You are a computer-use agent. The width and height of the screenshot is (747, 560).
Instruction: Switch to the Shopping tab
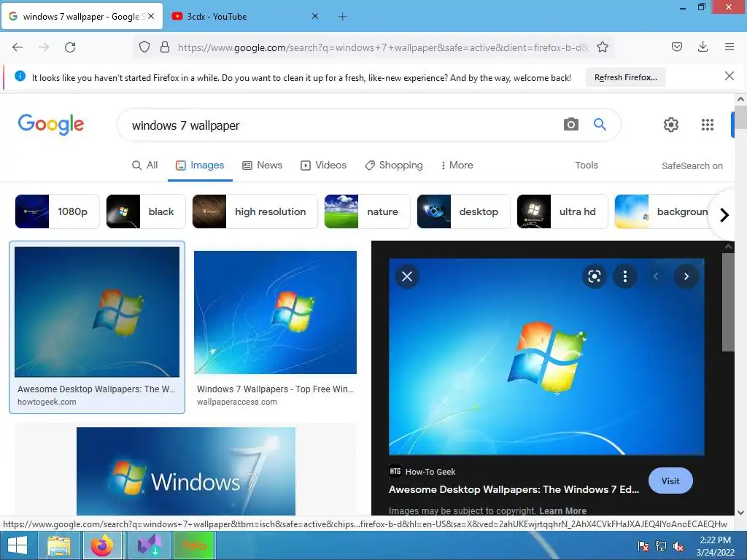tap(394, 166)
